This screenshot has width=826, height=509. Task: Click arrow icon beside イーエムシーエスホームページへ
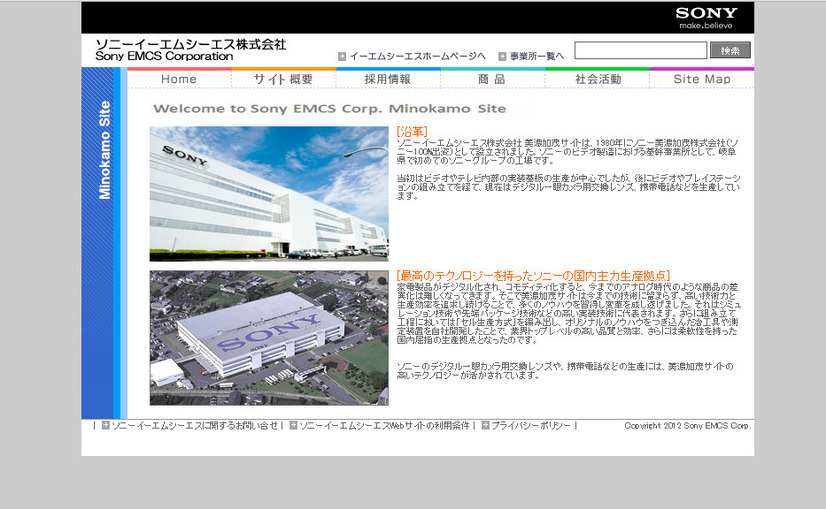(342, 56)
